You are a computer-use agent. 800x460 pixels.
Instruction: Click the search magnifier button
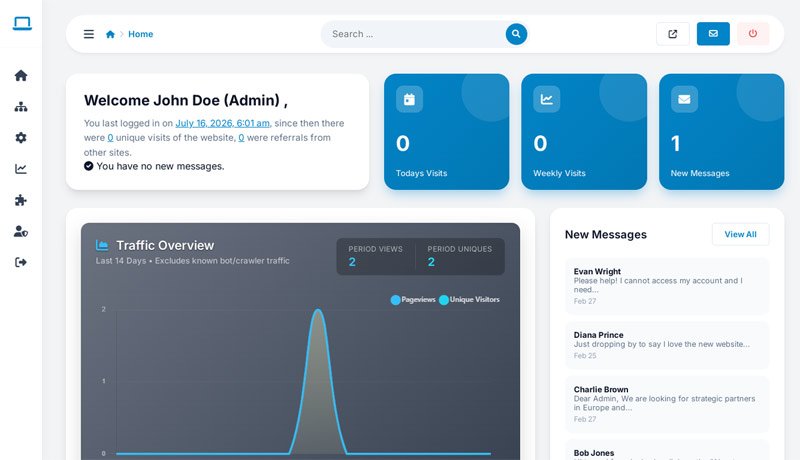(x=516, y=34)
